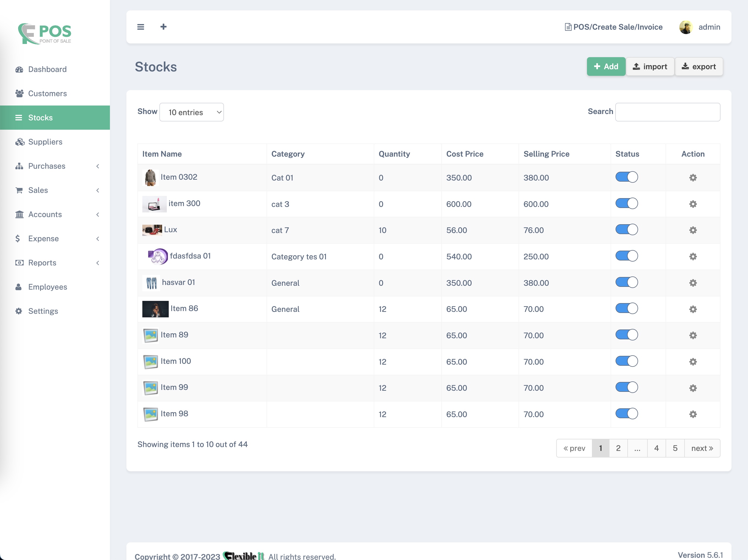Click the Settings gear in sidebar

19,311
